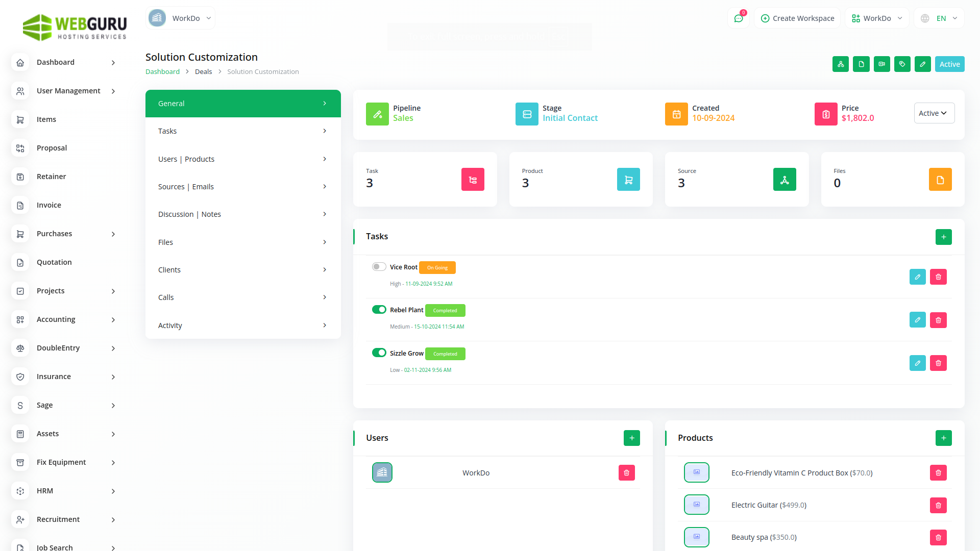Toggle the Vice Root task completion switch

click(x=379, y=266)
